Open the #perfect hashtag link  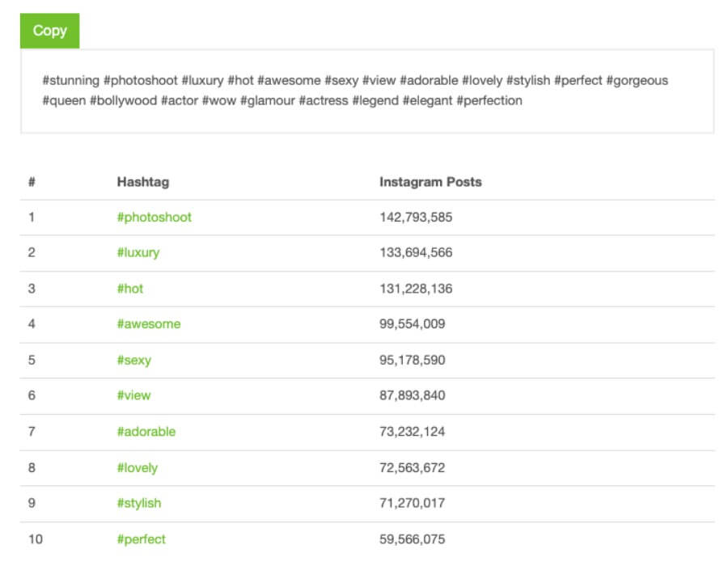click(x=141, y=539)
